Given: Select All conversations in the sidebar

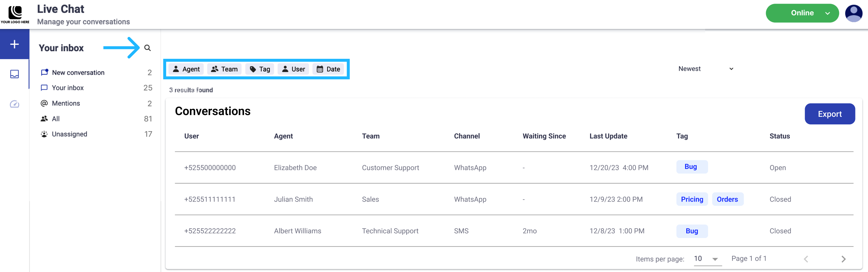Looking at the screenshot, I should (x=97, y=119).
